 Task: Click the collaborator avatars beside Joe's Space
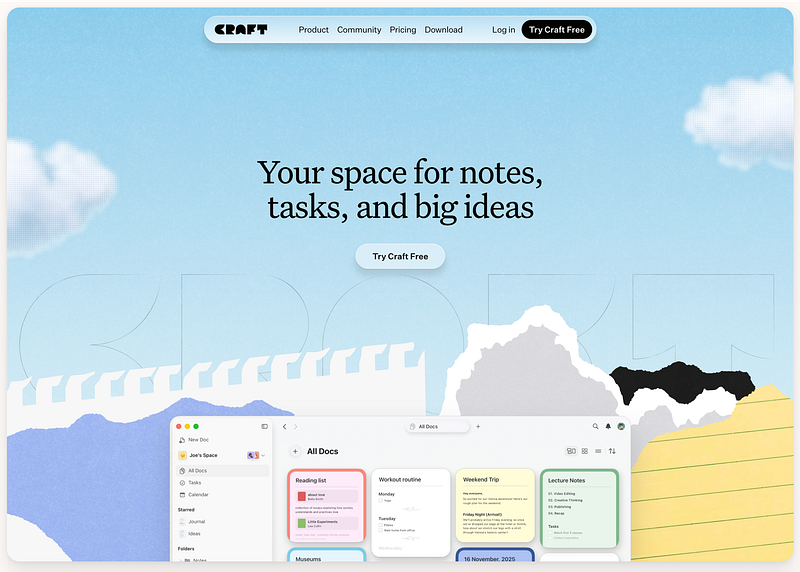point(253,455)
